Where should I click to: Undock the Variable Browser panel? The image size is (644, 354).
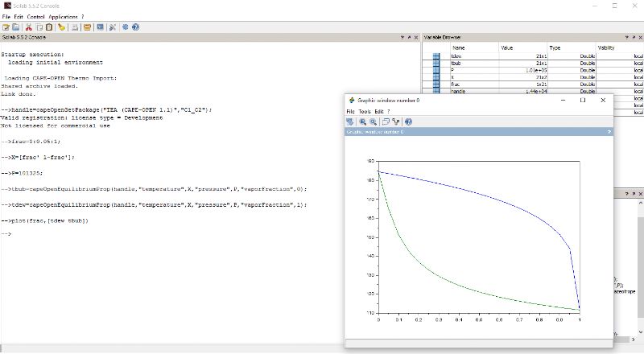click(x=634, y=37)
